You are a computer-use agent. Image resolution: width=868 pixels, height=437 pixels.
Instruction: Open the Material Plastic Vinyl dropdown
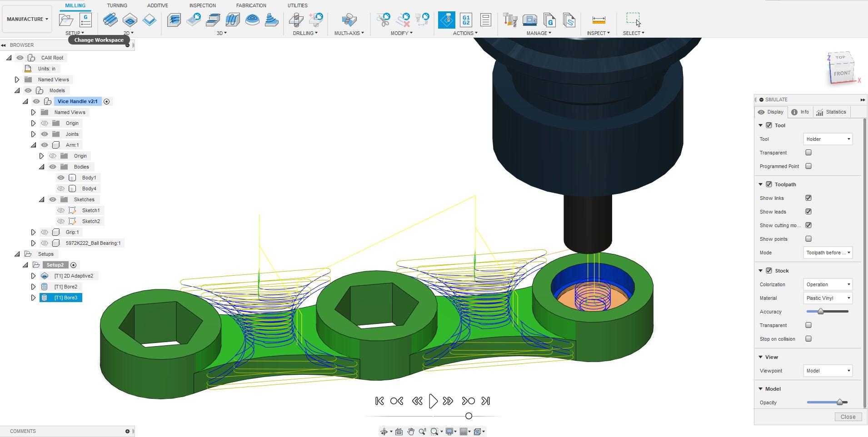pos(828,298)
